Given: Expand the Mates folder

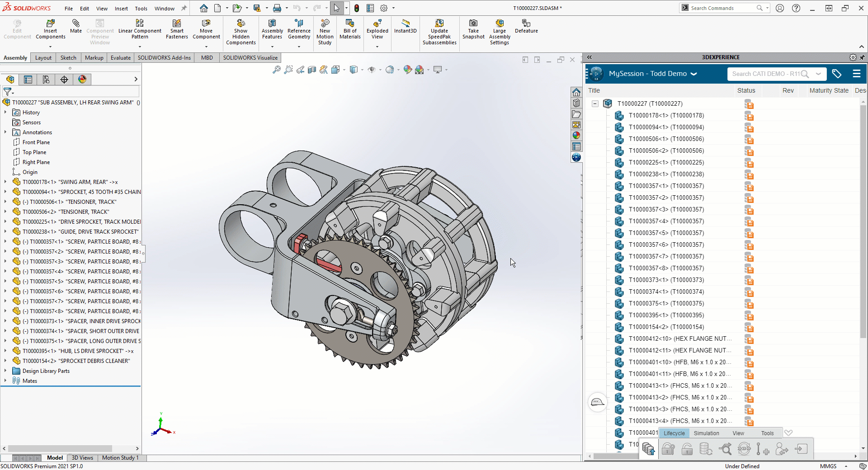Looking at the screenshot, I should click(x=5, y=381).
